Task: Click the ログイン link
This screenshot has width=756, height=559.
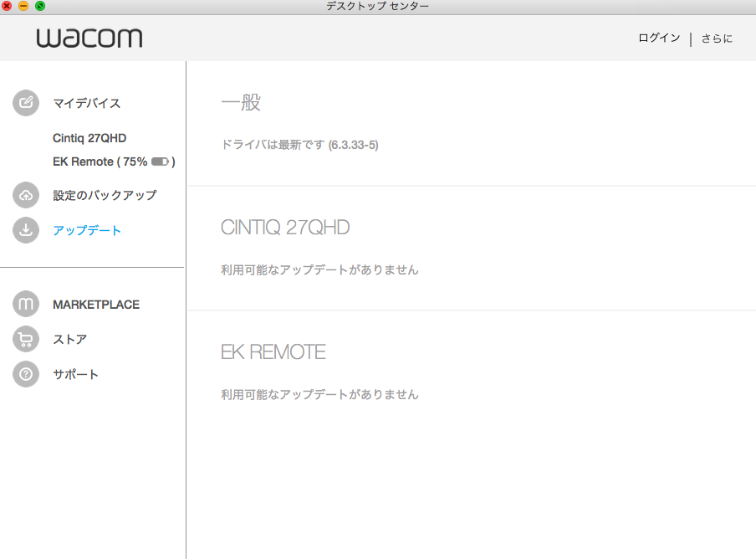Action: (x=659, y=38)
